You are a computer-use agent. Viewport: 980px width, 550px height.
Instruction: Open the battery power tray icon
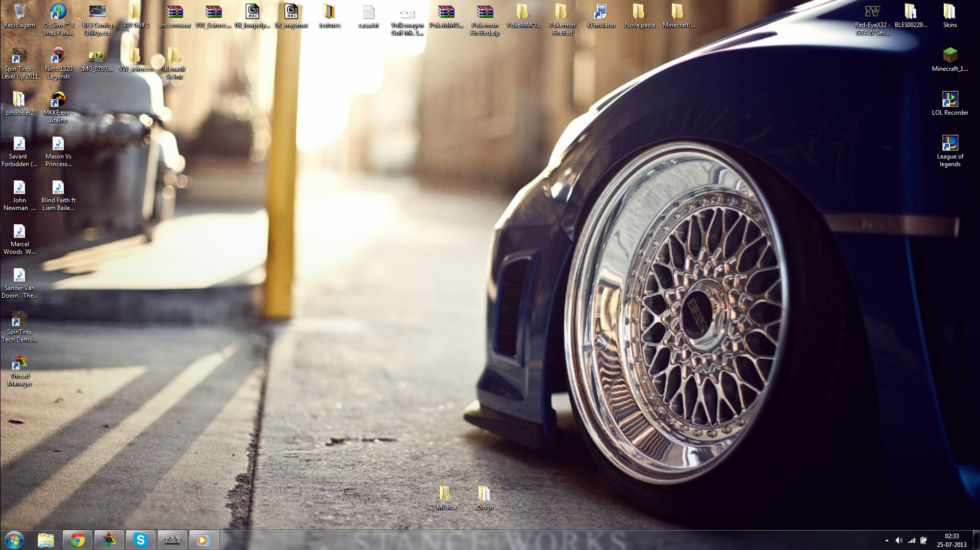(924, 540)
